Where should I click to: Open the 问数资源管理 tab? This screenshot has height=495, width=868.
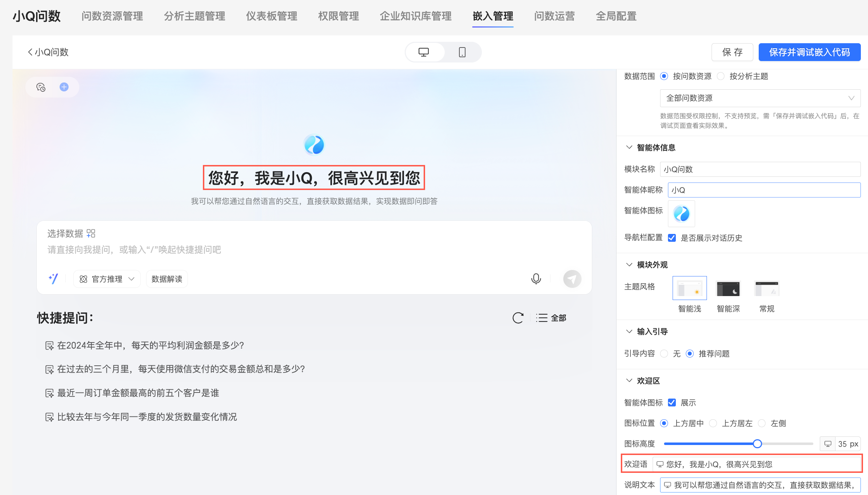pos(112,16)
